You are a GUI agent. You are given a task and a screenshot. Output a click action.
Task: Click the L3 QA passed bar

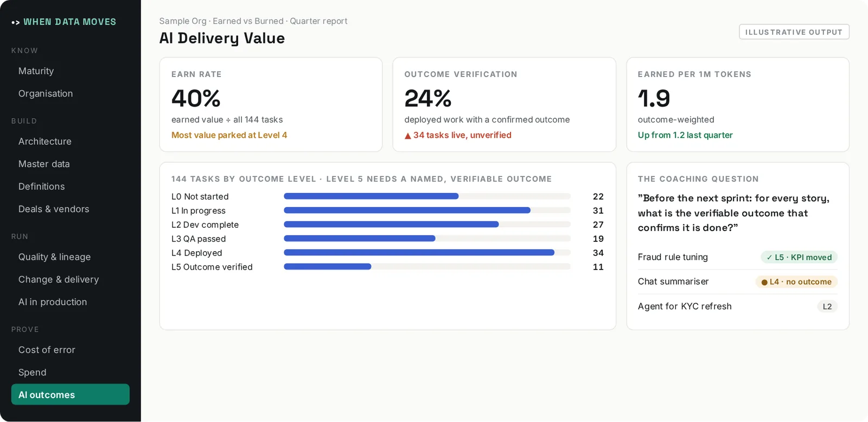click(427, 239)
